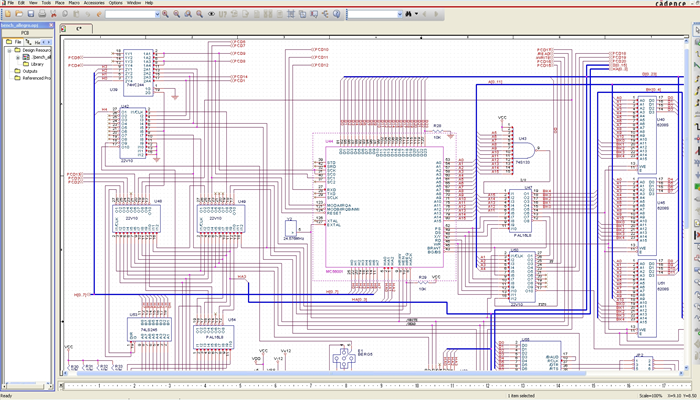700x400 pixels.
Task: Click the hierarchy tree icon in toolbar
Action: click(325, 14)
